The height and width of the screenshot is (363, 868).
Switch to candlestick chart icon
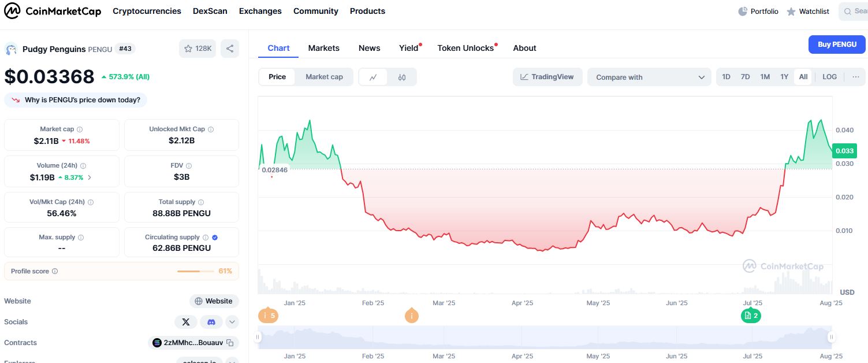[402, 77]
